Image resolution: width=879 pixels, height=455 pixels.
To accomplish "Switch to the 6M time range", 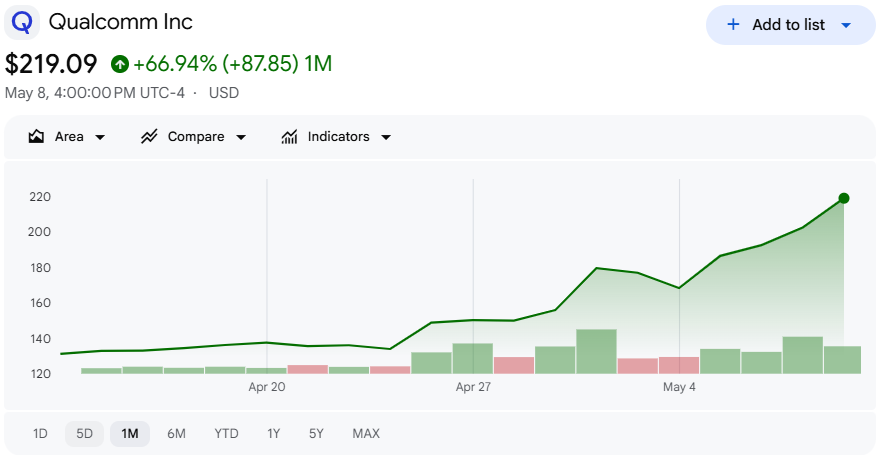I will click(x=176, y=434).
